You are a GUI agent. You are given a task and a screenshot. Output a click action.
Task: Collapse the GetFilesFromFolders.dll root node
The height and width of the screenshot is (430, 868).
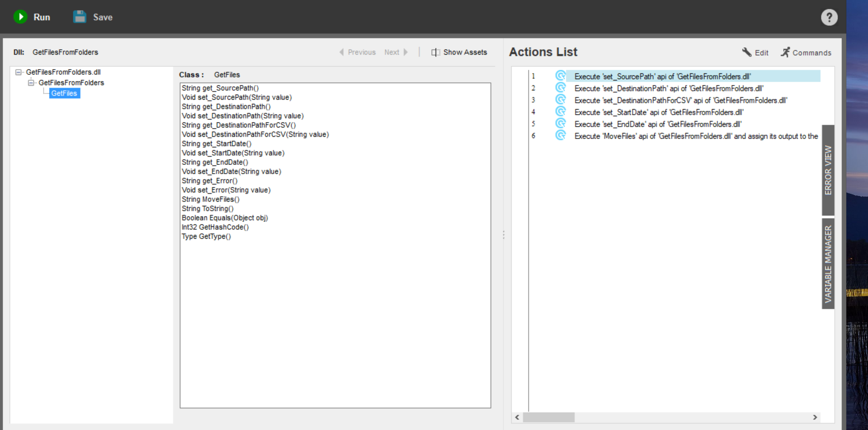[x=19, y=72]
